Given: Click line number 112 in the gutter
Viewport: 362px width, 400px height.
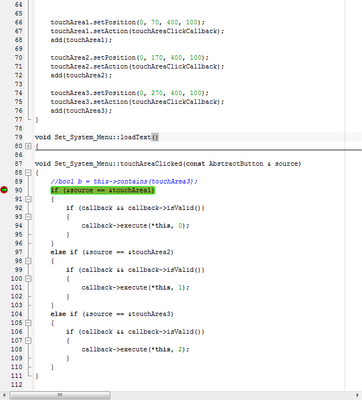Looking at the screenshot, I should (x=17, y=384).
